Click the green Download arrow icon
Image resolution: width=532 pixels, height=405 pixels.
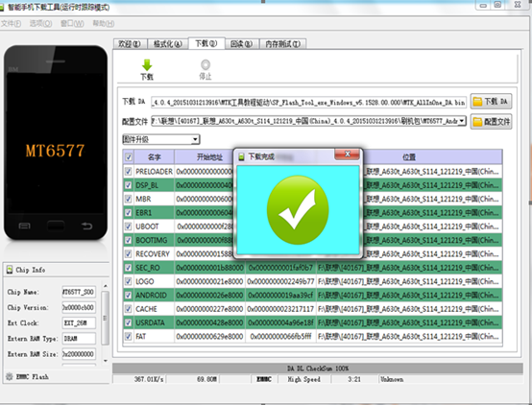[147, 65]
